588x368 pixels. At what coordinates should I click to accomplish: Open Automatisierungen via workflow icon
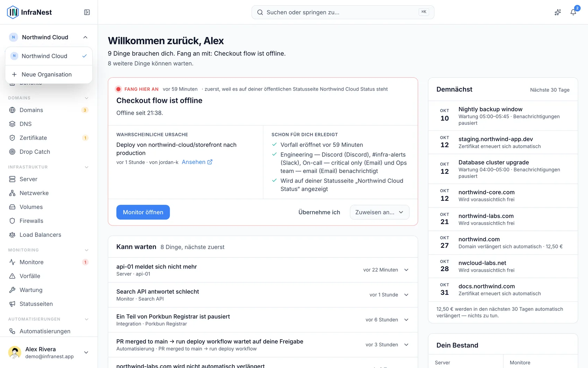[x=12, y=331]
